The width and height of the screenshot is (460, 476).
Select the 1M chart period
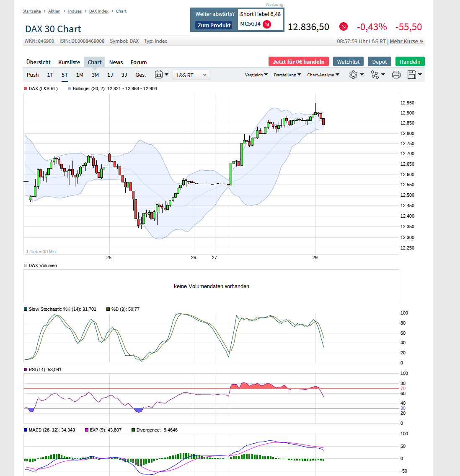[x=80, y=75]
